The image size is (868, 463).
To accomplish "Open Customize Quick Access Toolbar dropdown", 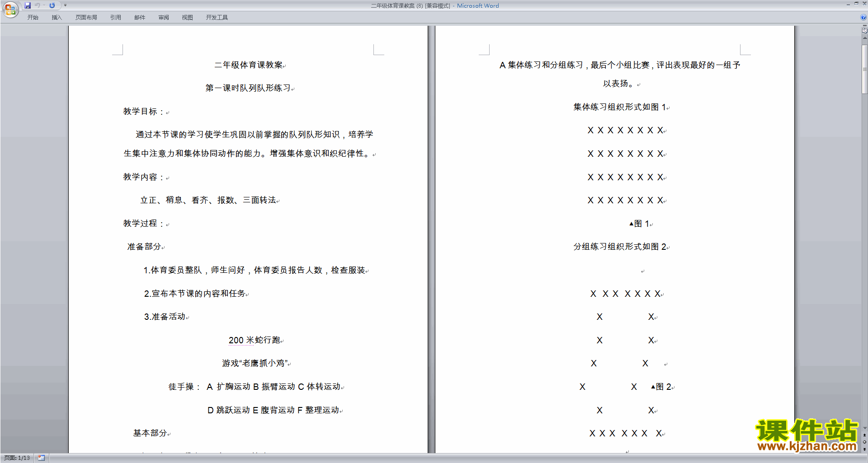I will (x=65, y=5).
